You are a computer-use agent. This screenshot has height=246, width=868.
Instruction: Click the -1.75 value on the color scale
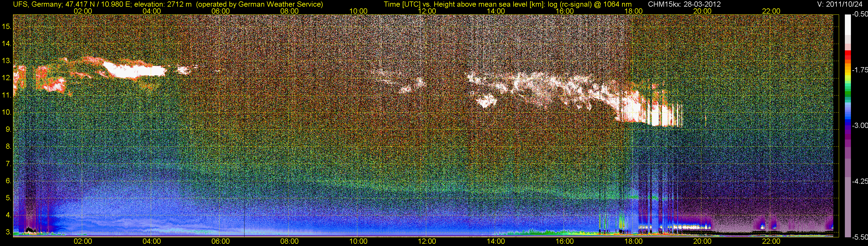pyautogui.click(x=860, y=70)
